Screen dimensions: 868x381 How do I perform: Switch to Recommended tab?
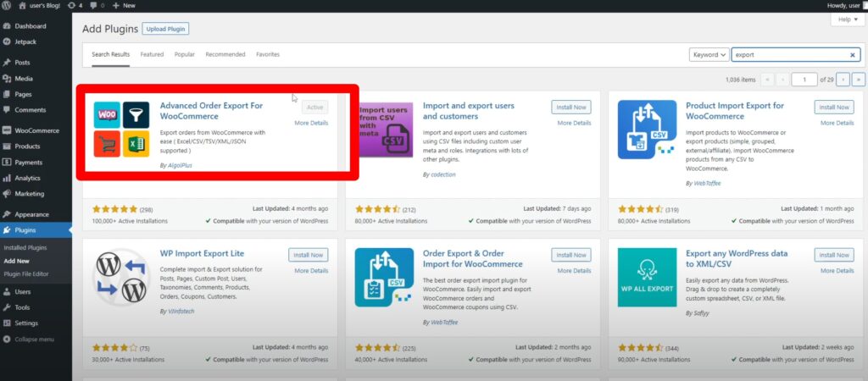(225, 55)
